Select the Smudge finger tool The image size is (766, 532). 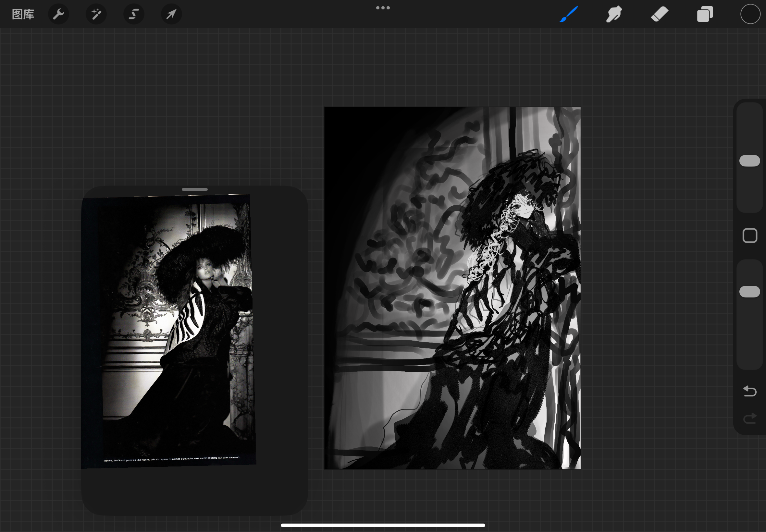coord(614,14)
